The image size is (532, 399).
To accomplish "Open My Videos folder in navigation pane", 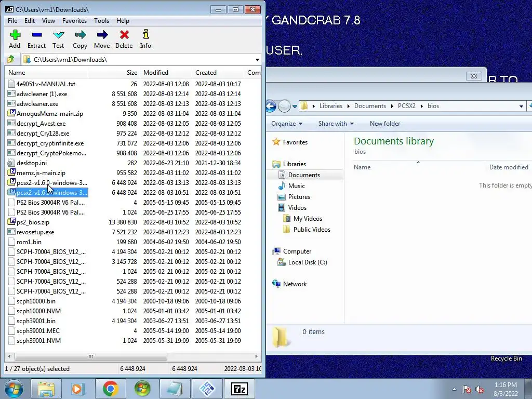I will pyautogui.click(x=308, y=219).
